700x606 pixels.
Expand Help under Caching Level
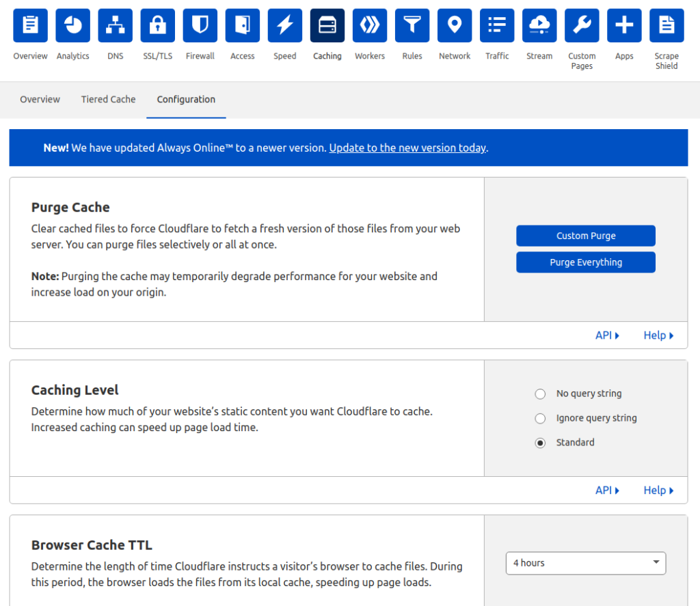click(658, 491)
